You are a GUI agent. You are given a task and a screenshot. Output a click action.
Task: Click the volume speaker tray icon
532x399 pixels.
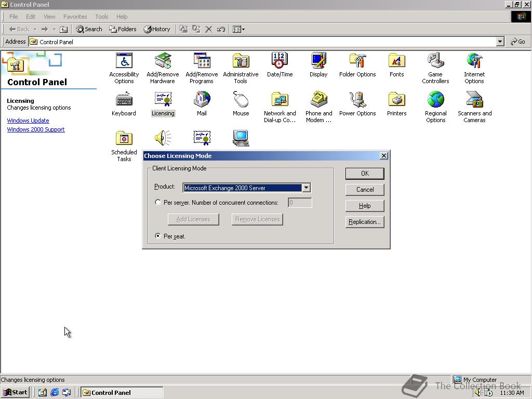478,393
